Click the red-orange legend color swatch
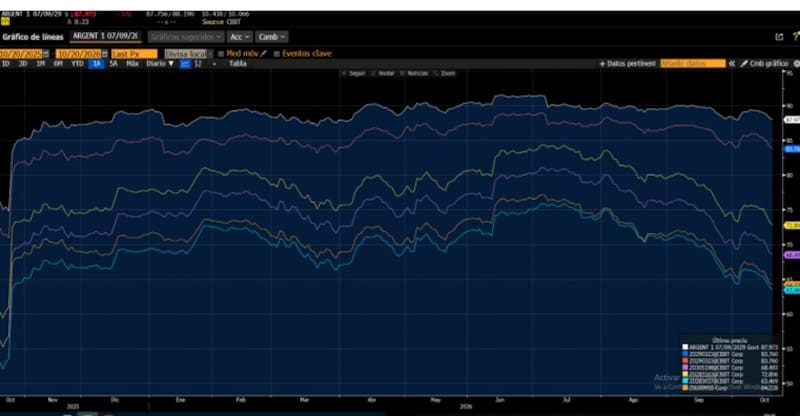This screenshot has width=800, height=416. [x=685, y=361]
